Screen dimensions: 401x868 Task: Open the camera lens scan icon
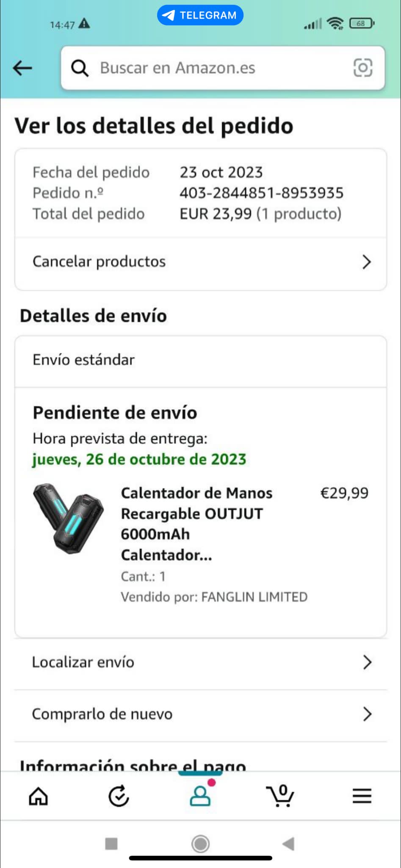pos(363,68)
